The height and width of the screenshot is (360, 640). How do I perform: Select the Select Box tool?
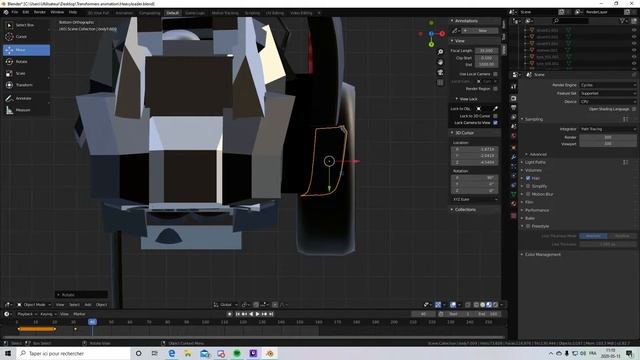[x=26, y=25]
